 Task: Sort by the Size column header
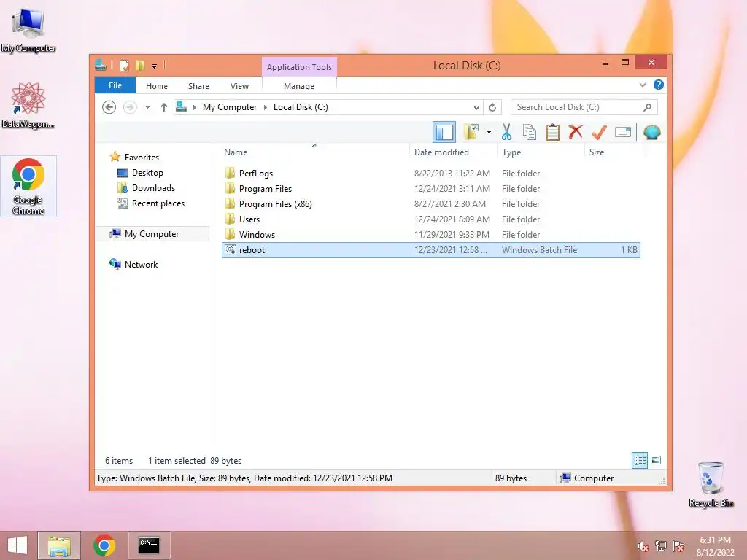(x=614, y=152)
